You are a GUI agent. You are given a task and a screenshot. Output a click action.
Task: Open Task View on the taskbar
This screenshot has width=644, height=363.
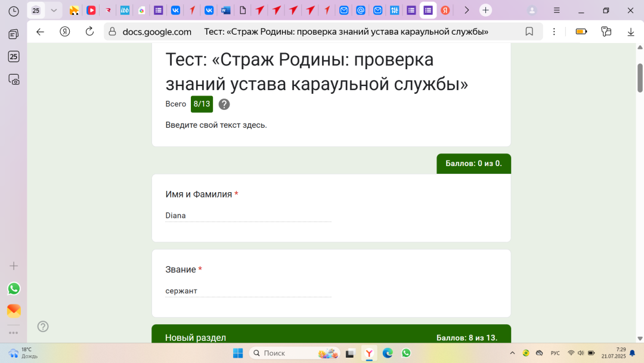350,353
